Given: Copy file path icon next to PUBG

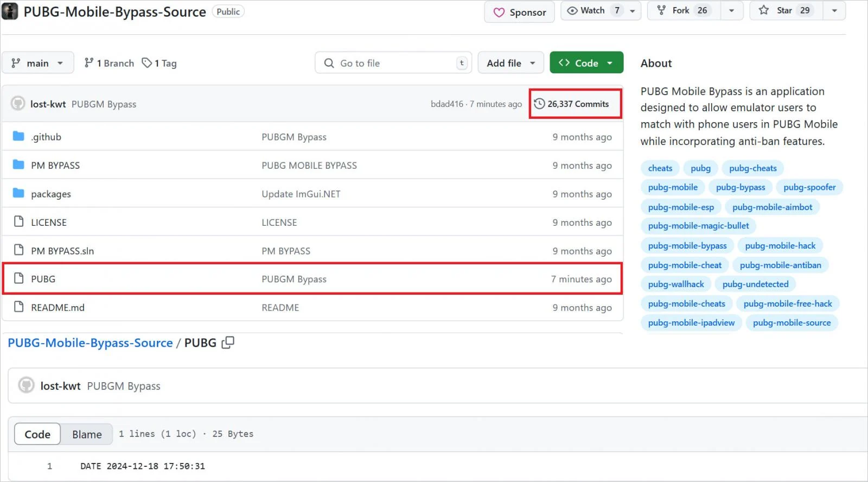Looking at the screenshot, I should point(228,343).
